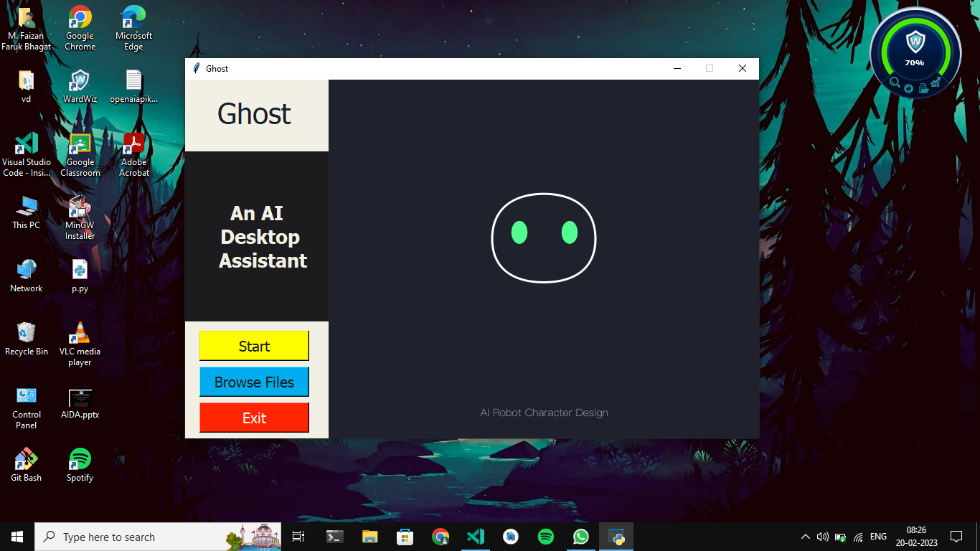
Task: Click the large "Ghost" heading label
Action: (254, 114)
